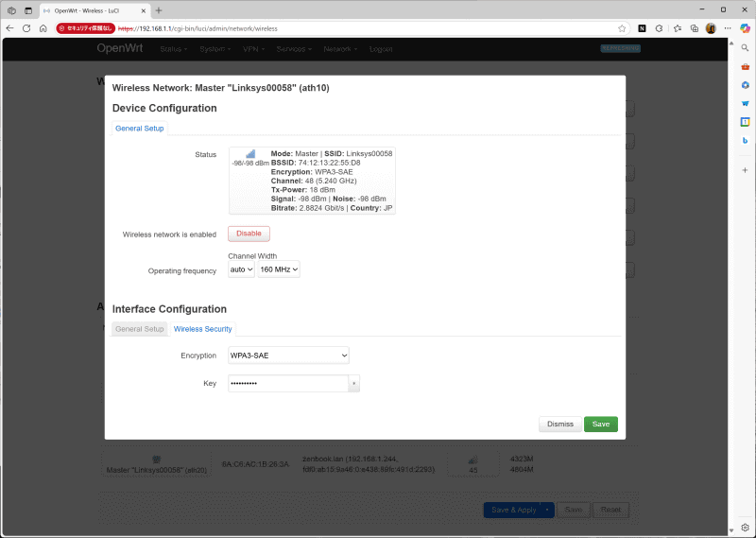Screen dimensions: 756x538
Task: Add a new sidebar app plus icon
Action: point(745,170)
